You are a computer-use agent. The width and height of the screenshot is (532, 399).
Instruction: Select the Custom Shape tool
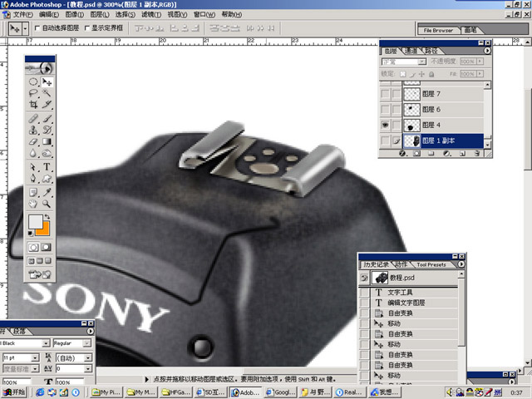(x=47, y=178)
